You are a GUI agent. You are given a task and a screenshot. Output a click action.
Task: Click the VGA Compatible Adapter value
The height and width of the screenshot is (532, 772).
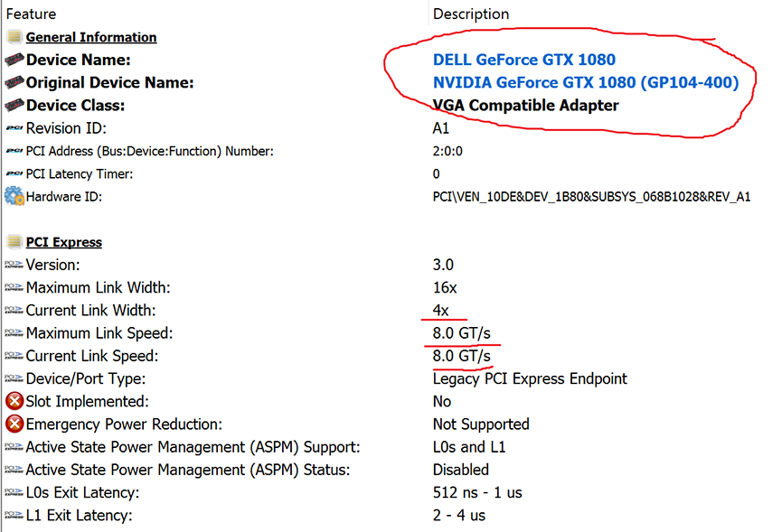pyautogui.click(x=525, y=105)
